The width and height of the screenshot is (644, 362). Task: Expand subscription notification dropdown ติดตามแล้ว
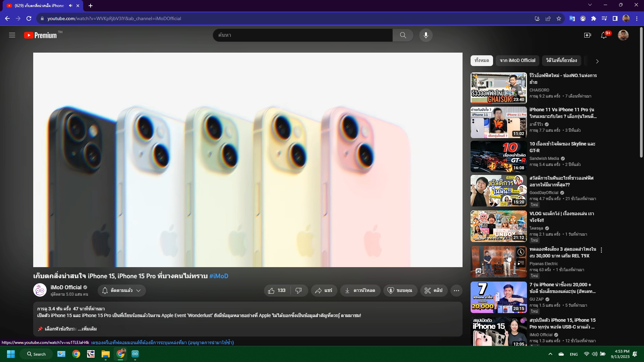coord(122,291)
